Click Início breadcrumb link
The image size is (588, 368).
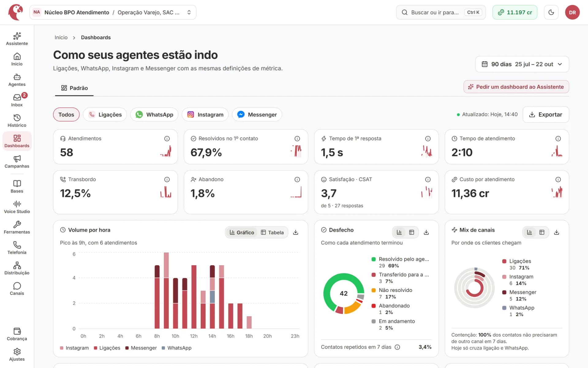pyautogui.click(x=61, y=37)
